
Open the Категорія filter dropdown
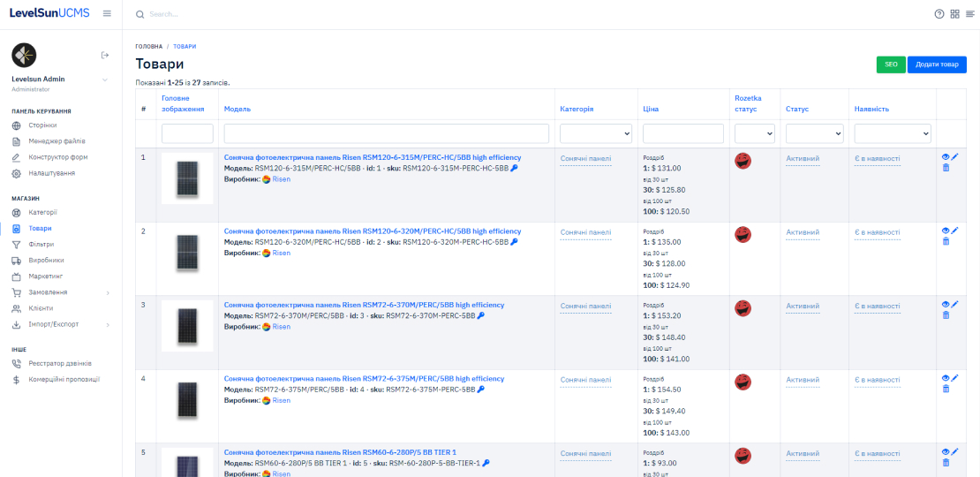click(596, 133)
